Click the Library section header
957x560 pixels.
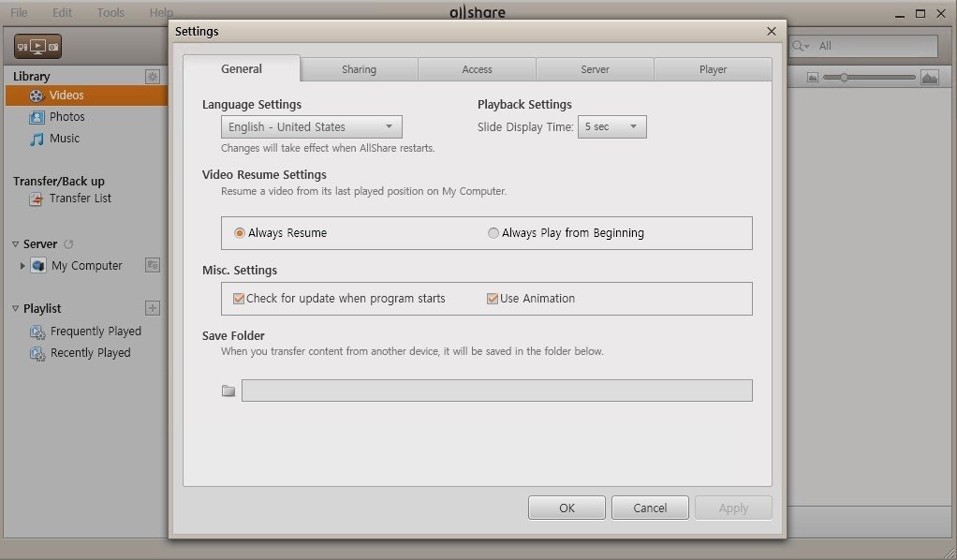coord(32,77)
